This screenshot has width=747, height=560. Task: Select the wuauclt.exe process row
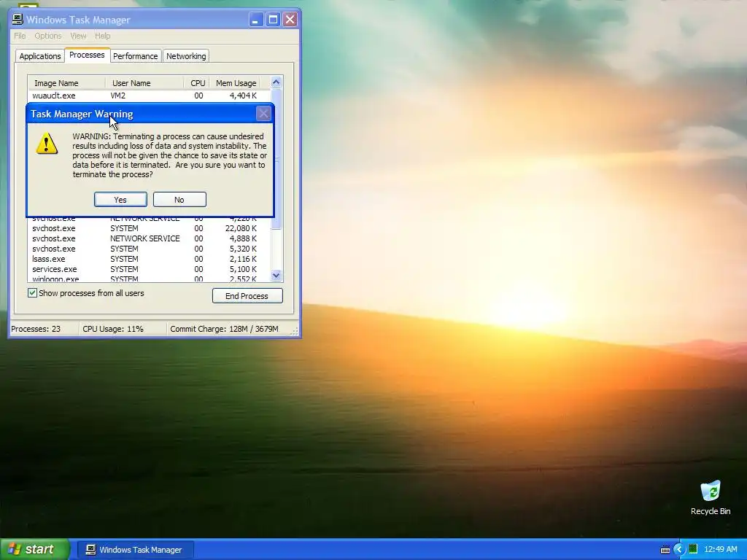pyautogui.click(x=149, y=96)
